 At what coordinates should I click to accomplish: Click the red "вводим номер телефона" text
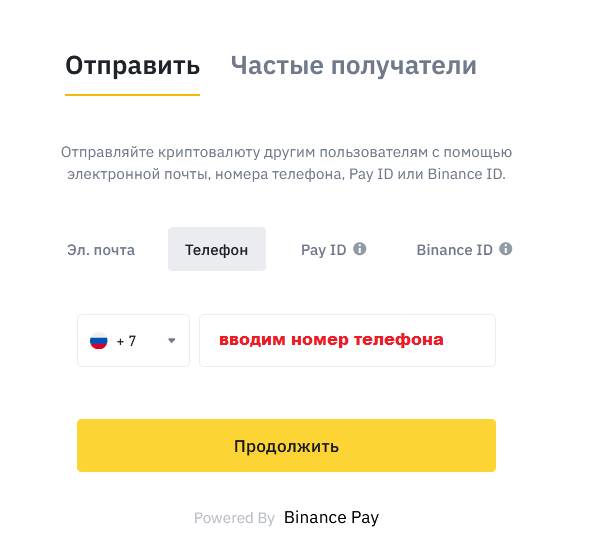(331, 340)
